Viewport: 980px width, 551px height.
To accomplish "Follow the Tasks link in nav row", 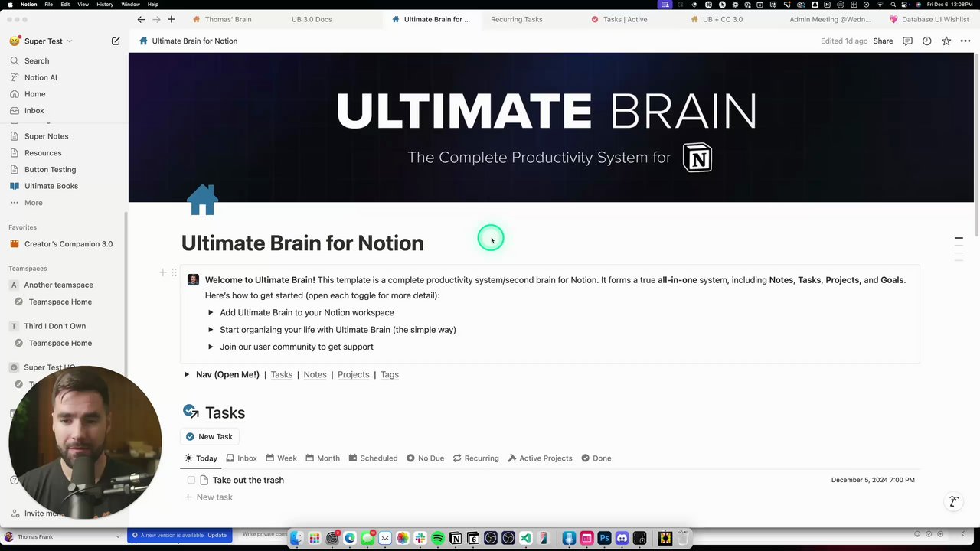I will point(281,374).
